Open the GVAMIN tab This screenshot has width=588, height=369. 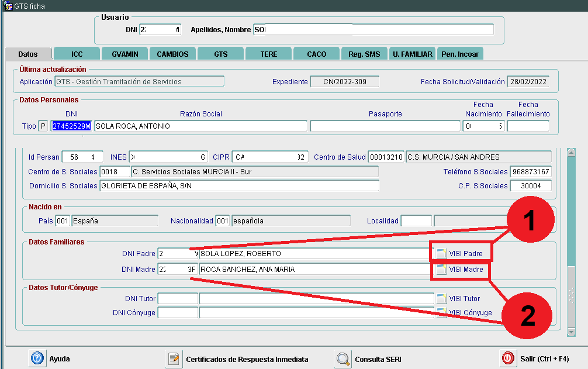click(x=124, y=54)
